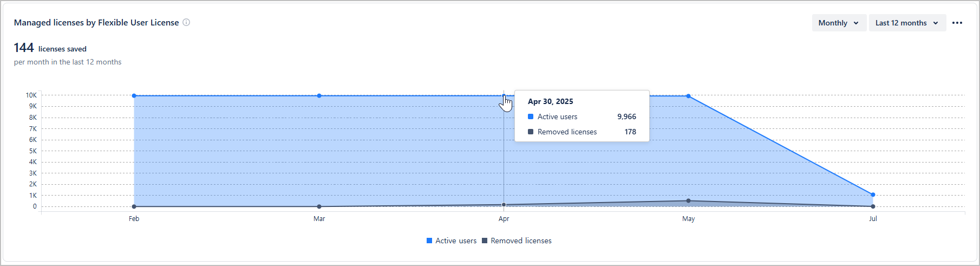Click the Jul x-axis label
The height and width of the screenshot is (266, 980).
pos(873,219)
